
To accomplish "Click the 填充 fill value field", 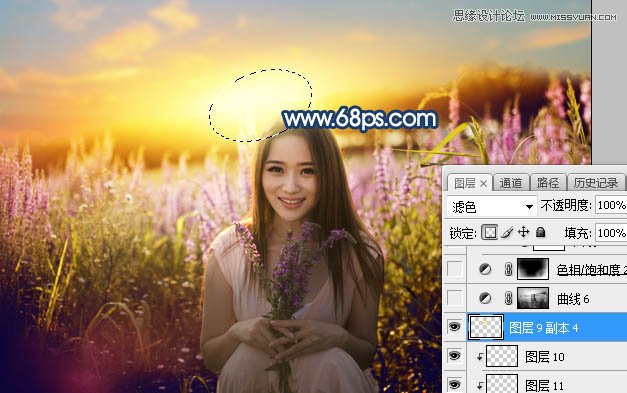I will [x=611, y=233].
